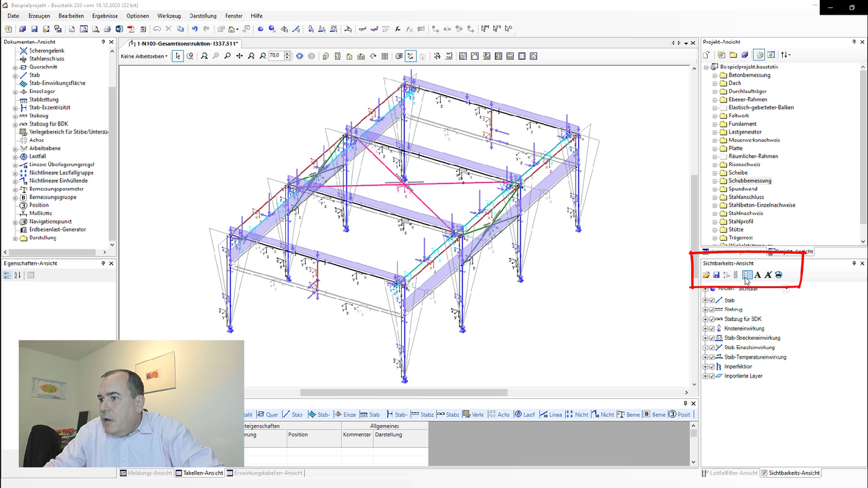868x488 pixels.
Task: Click the horizontal scrollbar under the 3D model view
Action: [403, 393]
